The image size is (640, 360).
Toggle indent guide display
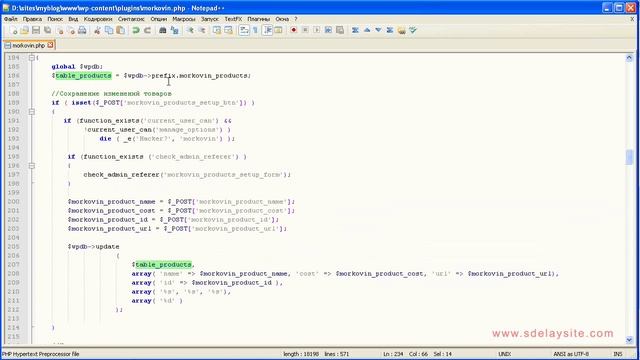[267, 30]
